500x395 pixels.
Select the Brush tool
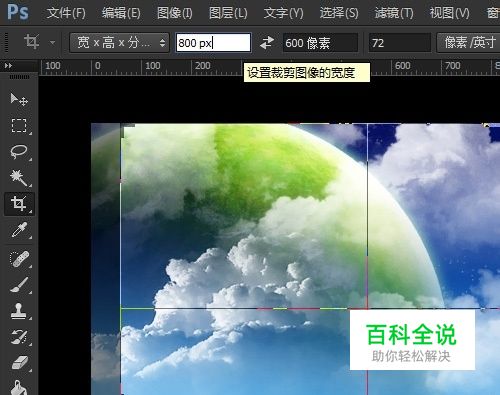pos(19,285)
